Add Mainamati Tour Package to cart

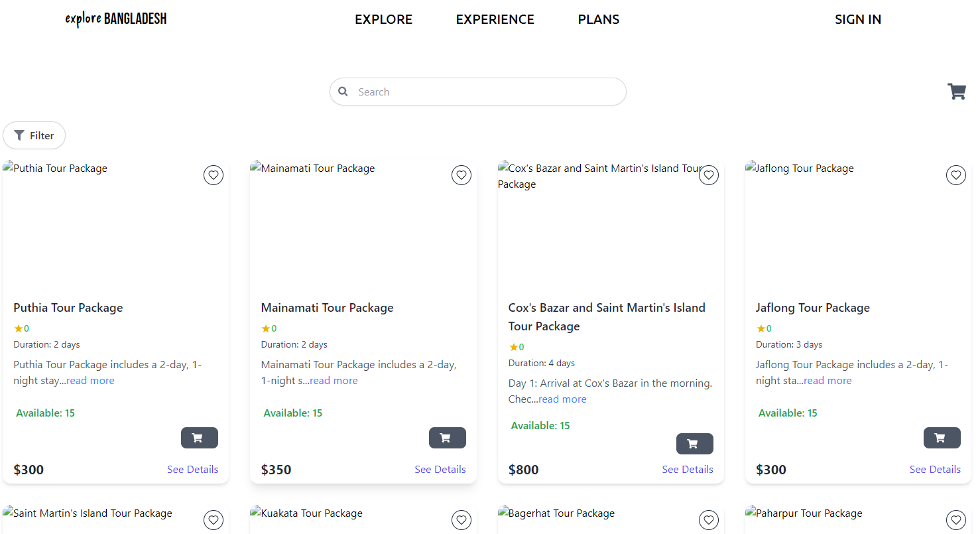448,438
